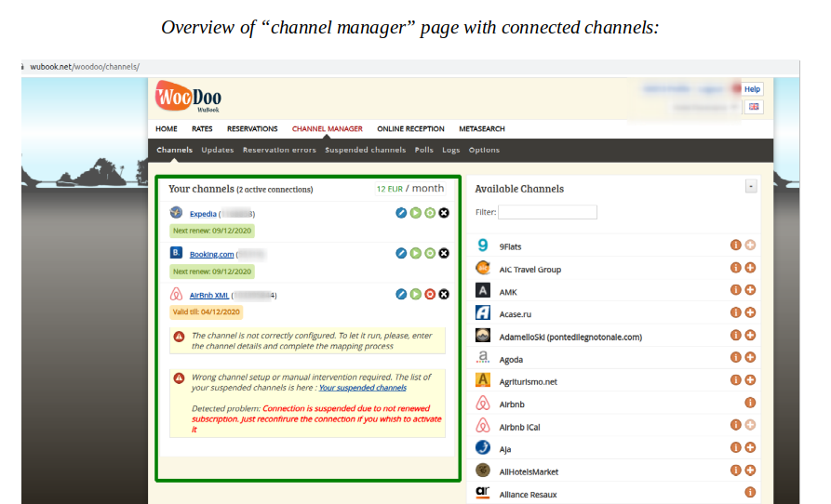Click the blue pencil edit icon for Expedia
The image size is (831, 504).
401,213
